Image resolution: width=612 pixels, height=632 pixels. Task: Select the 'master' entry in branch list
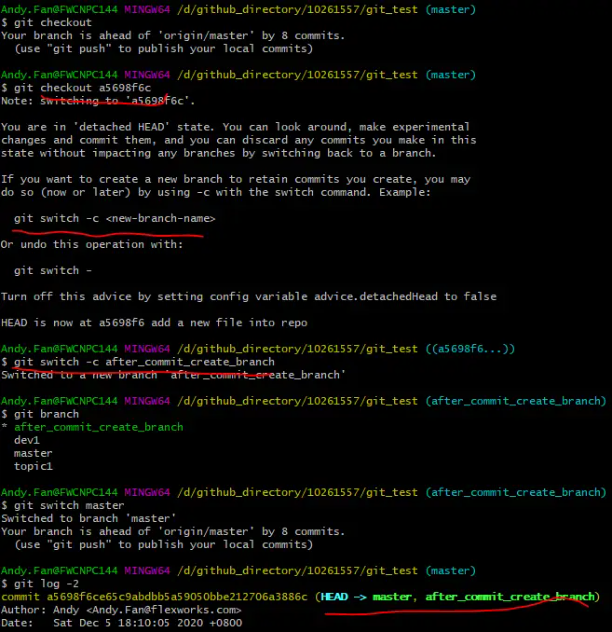point(33,453)
